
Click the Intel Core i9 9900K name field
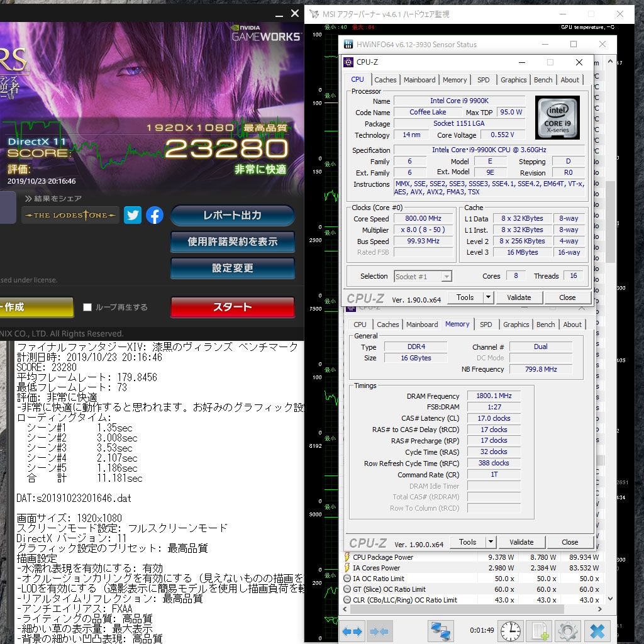click(x=459, y=101)
